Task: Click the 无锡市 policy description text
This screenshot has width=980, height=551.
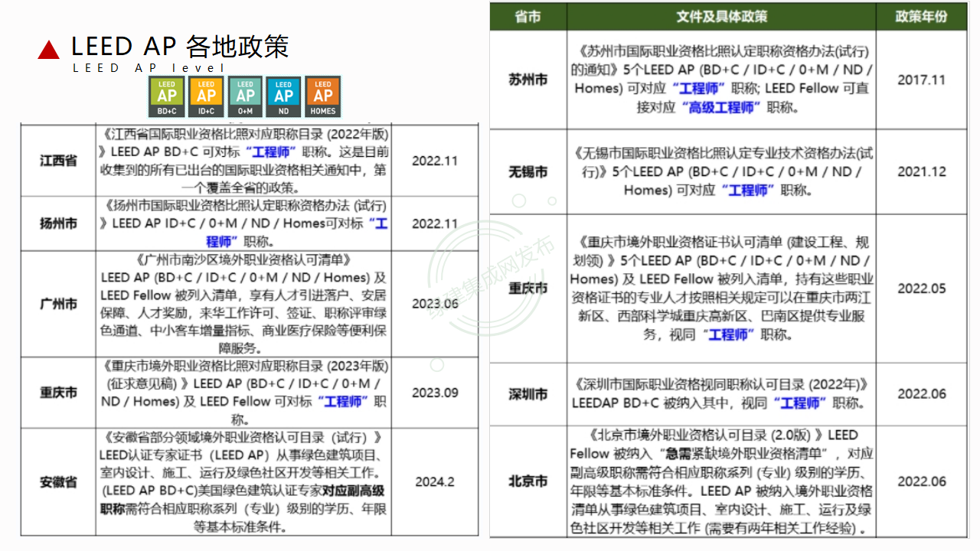Action: pos(721,171)
